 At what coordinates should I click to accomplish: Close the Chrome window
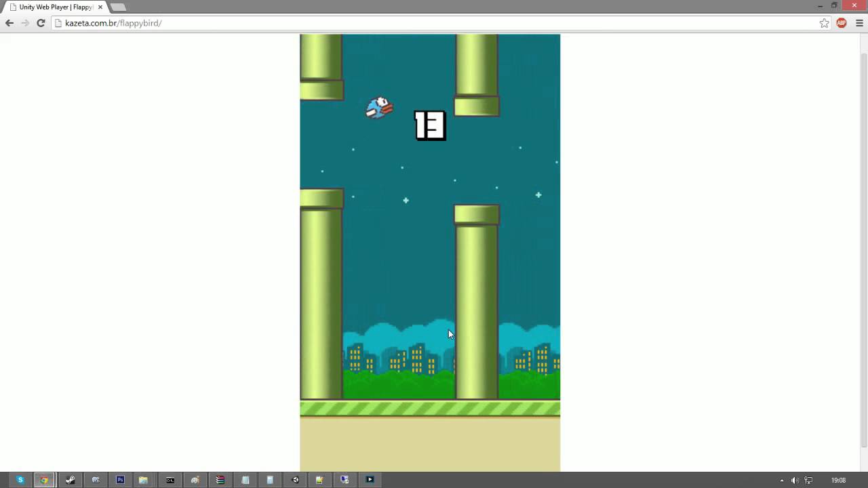coord(854,5)
